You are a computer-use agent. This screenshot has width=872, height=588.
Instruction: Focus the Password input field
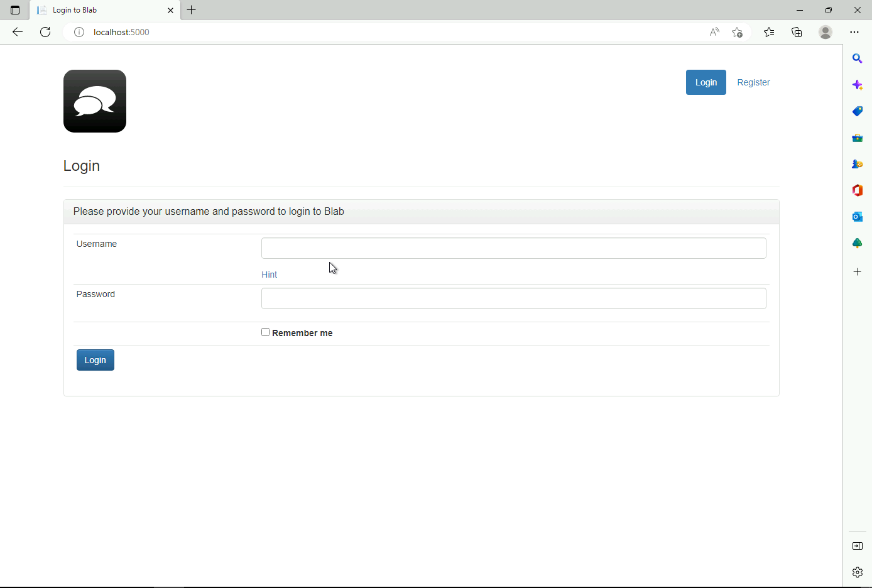pyautogui.click(x=514, y=298)
